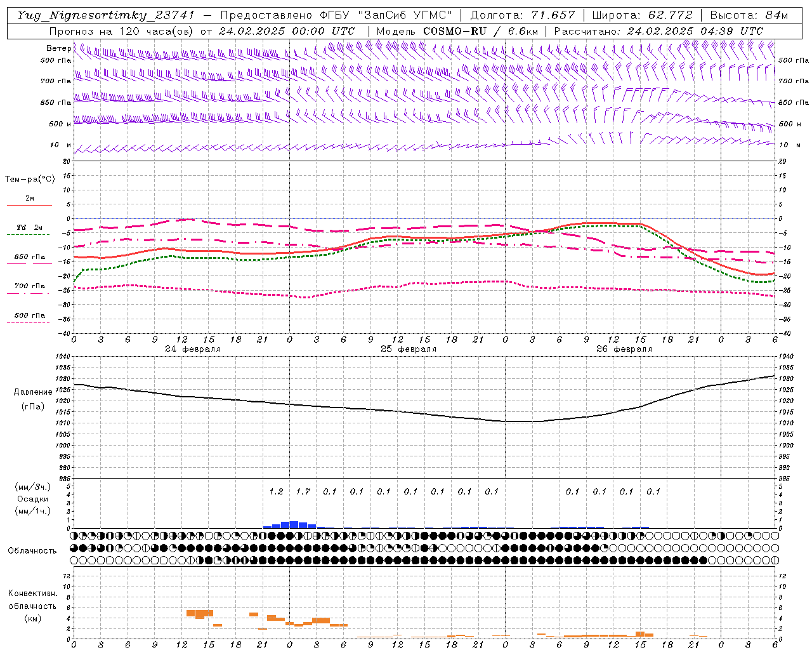Viewport: 812px width, 650px height.
Task: Click the Модель COSMO-RU / 6.6км label
Action: pyautogui.click(x=457, y=31)
